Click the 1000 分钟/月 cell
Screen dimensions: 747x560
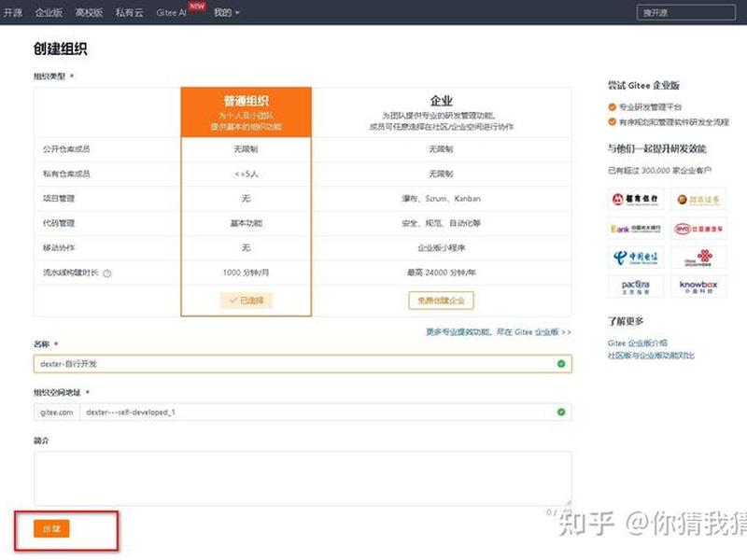(x=246, y=273)
